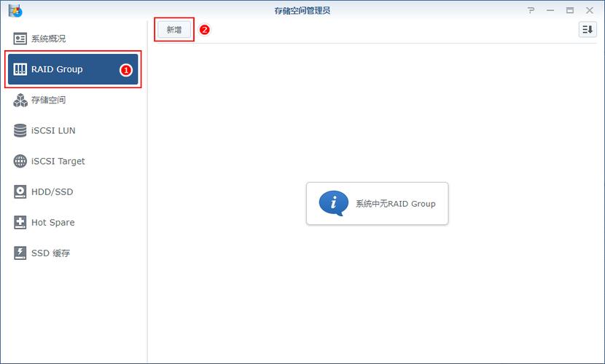Click the 新增 create button
605x364 pixels.
(x=174, y=30)
